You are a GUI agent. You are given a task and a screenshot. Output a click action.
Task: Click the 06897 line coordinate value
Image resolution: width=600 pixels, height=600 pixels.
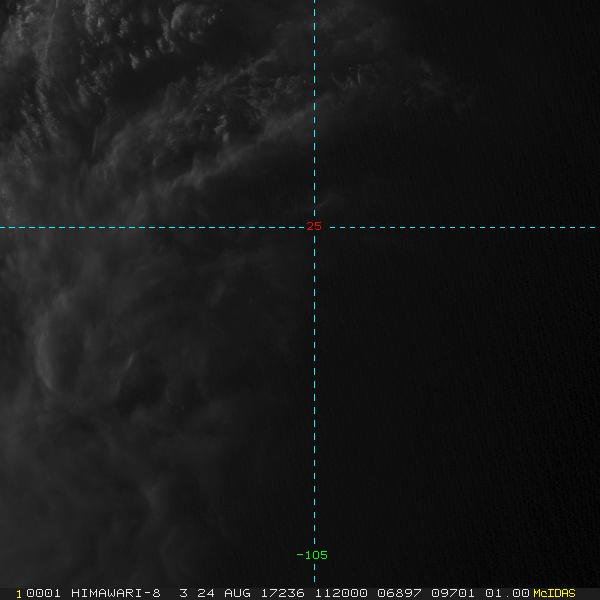tap(399, 593)
